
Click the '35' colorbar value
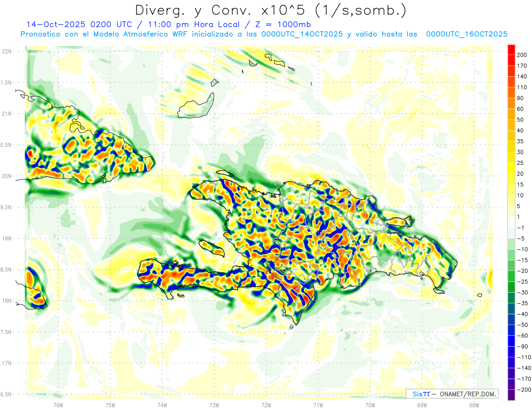[520, 141]
